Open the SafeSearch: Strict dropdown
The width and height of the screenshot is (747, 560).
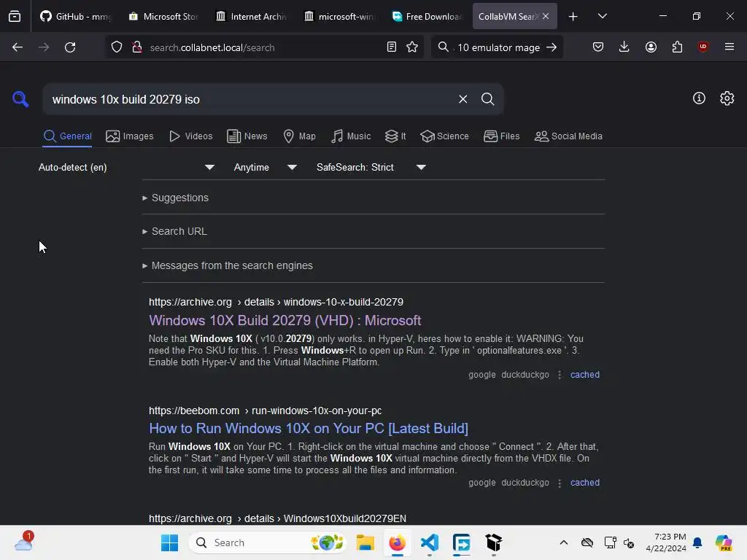(371, 168)
